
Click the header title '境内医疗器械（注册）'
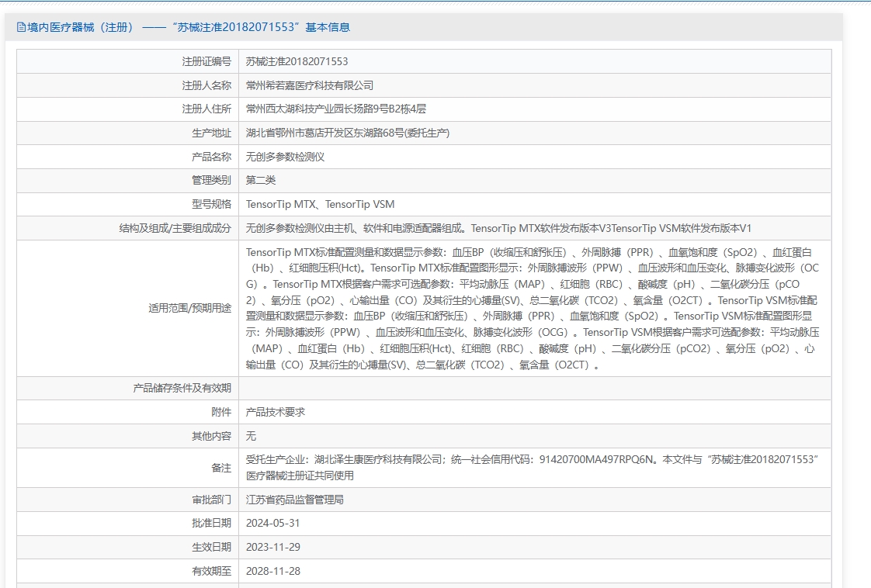click(x=81, y=27)
